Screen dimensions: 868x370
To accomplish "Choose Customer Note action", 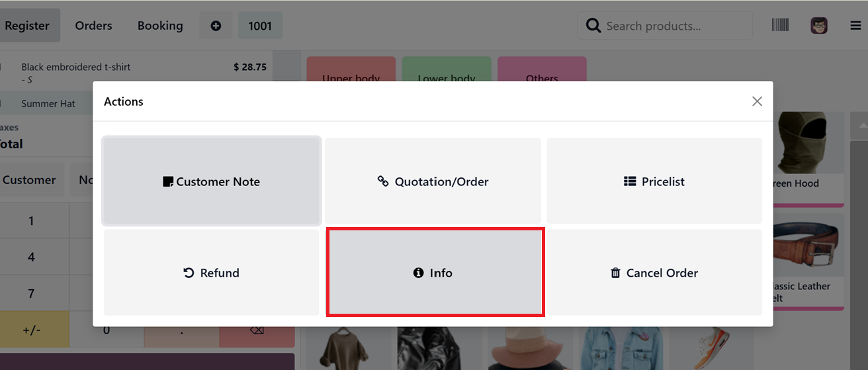I will (212, 181).
